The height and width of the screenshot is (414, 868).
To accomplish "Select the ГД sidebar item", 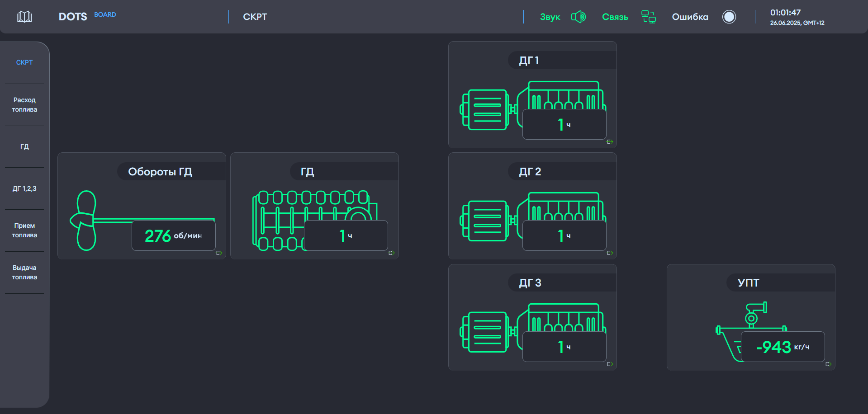I will pyautogui.click(x=24, y=146).
